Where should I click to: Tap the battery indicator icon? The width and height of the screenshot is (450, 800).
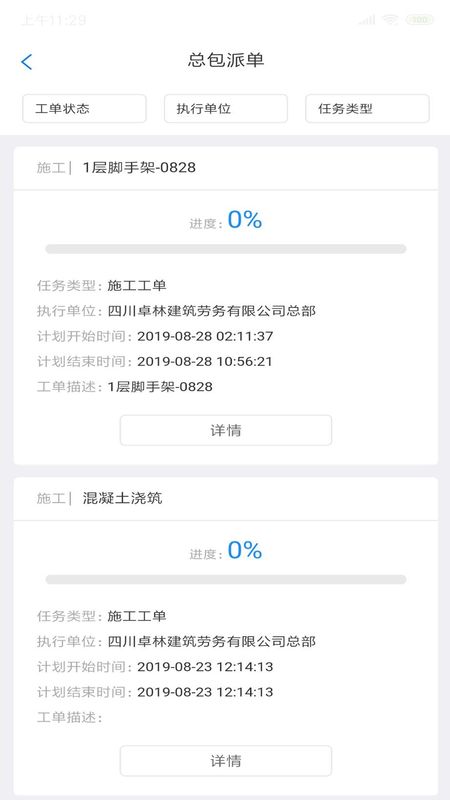(x=419, y=20)
